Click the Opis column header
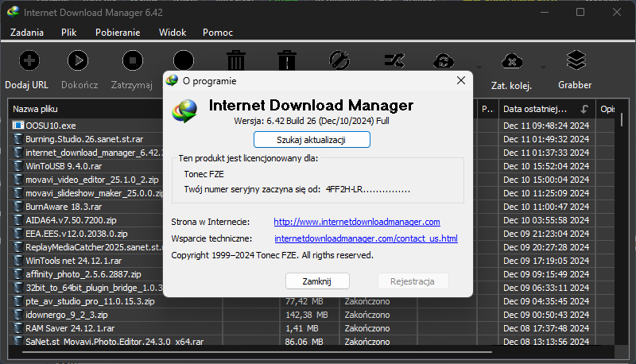 [x=607, y=109]
